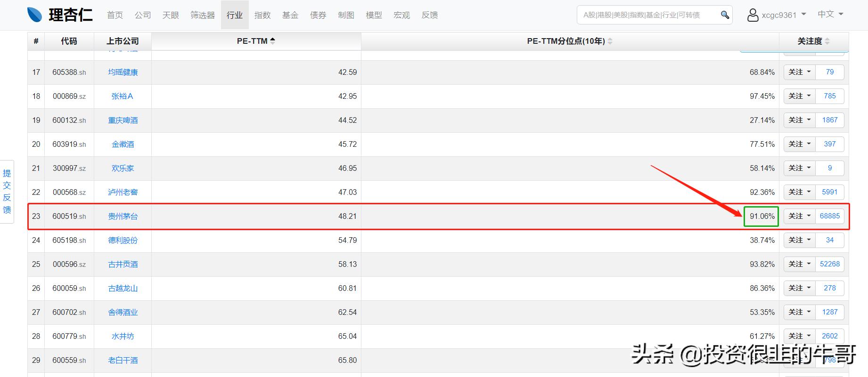Select PE-TTM value 48.21

coord(347,216)
